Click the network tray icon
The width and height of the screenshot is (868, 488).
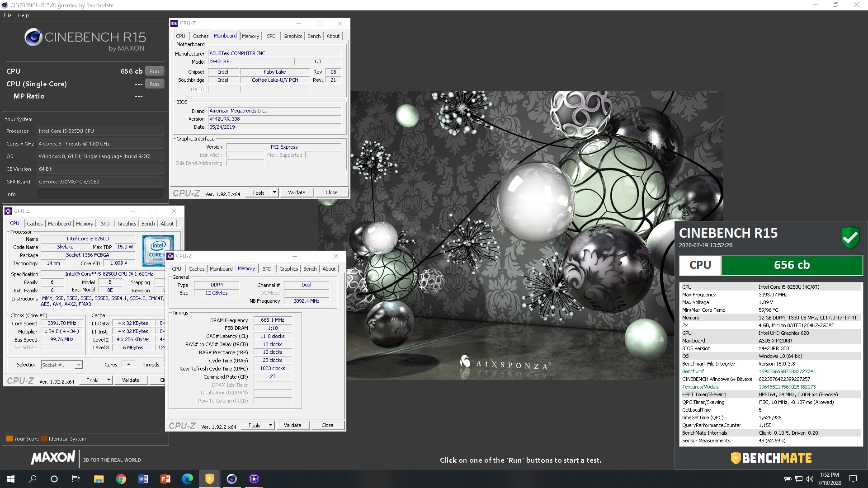coord(799,479)
